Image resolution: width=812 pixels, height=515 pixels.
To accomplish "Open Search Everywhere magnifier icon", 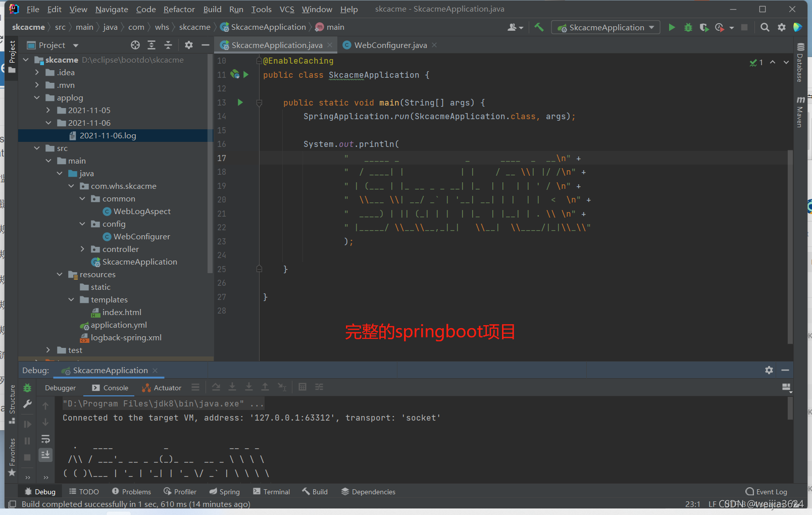I will click(765, 27).
